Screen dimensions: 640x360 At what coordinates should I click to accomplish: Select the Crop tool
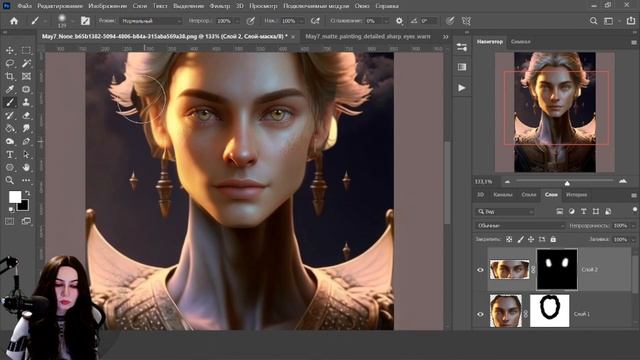10,76
